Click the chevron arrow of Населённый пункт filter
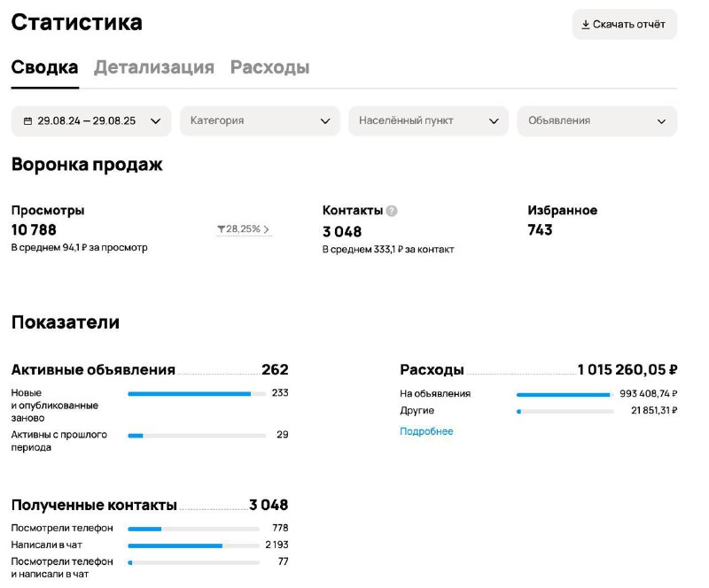Screen dimensions: 709x588 pyautogui.click(x=494, y=121)
